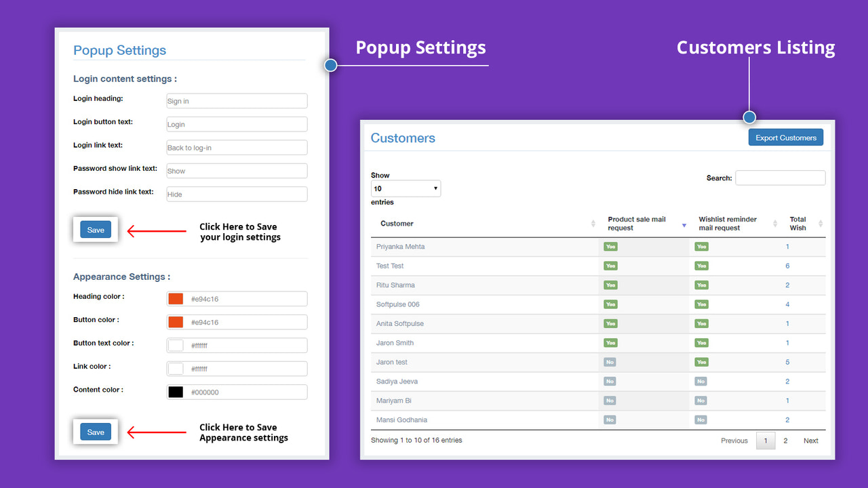868x488 pixels.
Task: Click the Export Customers button
Action: [785, 137]
